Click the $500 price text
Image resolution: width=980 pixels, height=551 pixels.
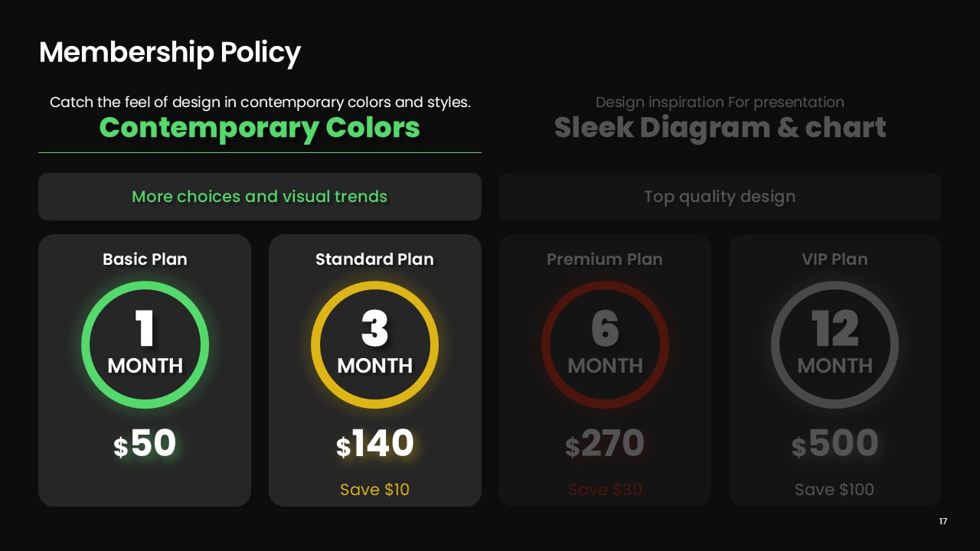pyautogui.click(x=835, y=444)
